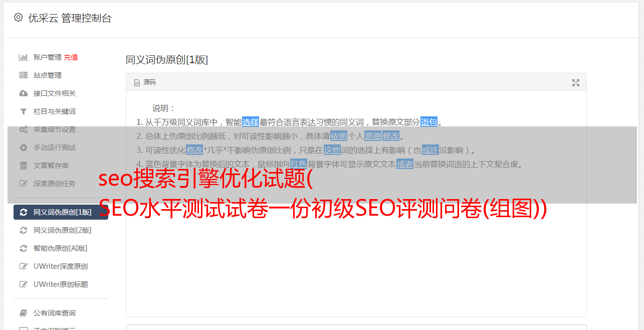Click the refresh icon beside 智能伪原创[AI版]
Screen dimensions: 644x330
click(23, 248)
